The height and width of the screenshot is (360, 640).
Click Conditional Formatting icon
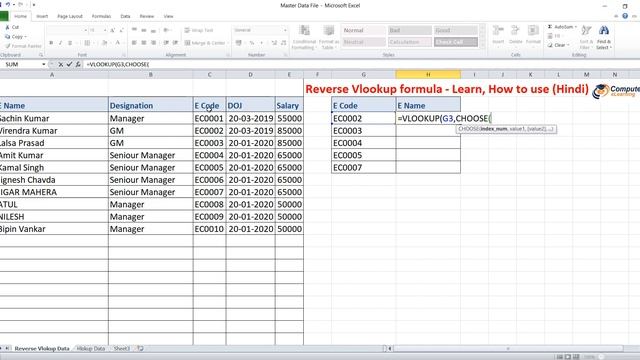[x=304, y=31]
